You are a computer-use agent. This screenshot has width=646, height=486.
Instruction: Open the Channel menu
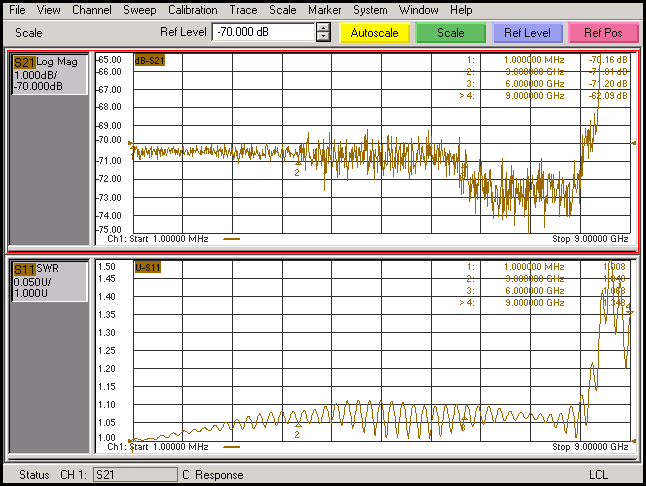[x=91, y=9]
